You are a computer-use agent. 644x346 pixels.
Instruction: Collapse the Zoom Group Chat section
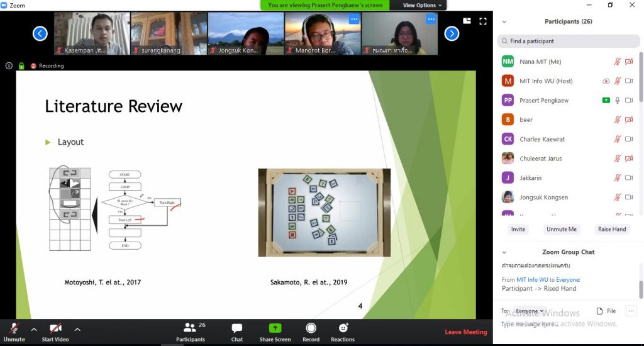click(x=504, y=252)
